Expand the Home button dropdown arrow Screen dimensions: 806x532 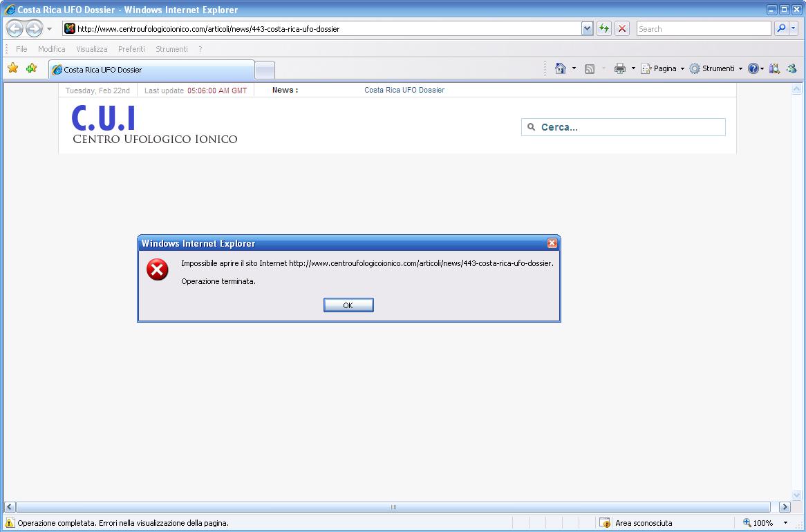[x=574, y=68]
